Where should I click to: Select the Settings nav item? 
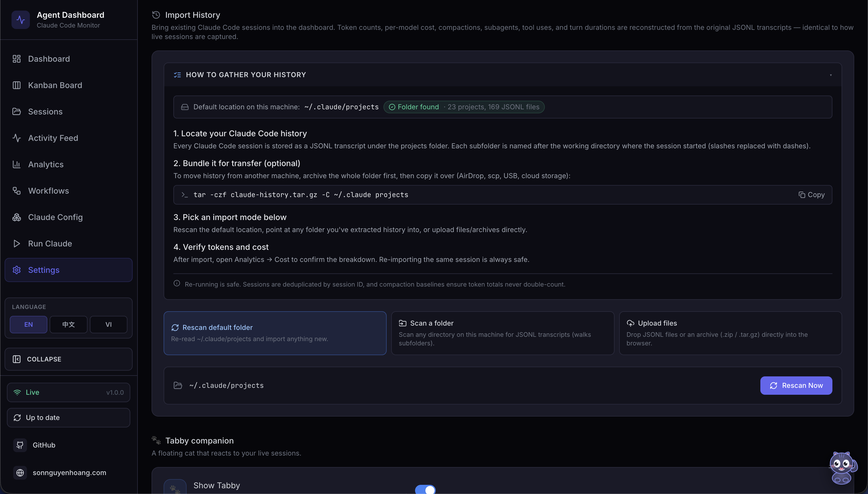[x=69, y=270]
